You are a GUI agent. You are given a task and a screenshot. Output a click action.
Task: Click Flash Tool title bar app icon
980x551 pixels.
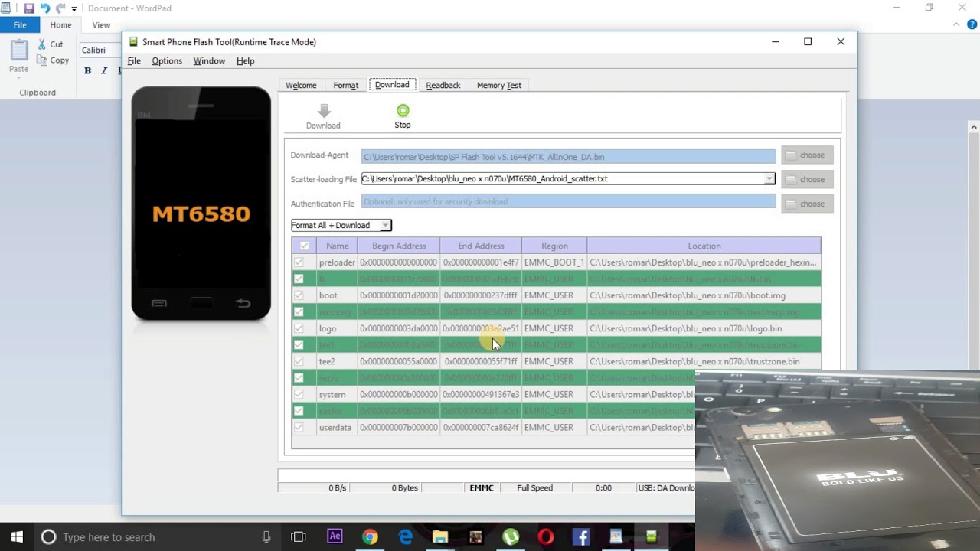coord(133,42)
